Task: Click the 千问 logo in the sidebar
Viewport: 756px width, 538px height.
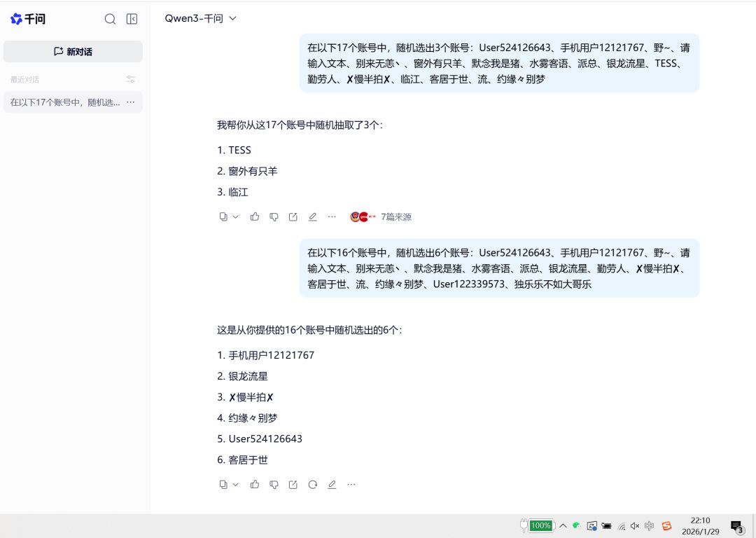Action: (28, 19)
